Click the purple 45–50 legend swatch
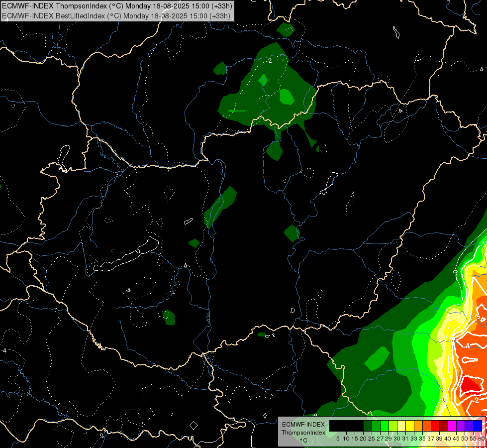Viewport: 487px width, 448px height. 461,426
